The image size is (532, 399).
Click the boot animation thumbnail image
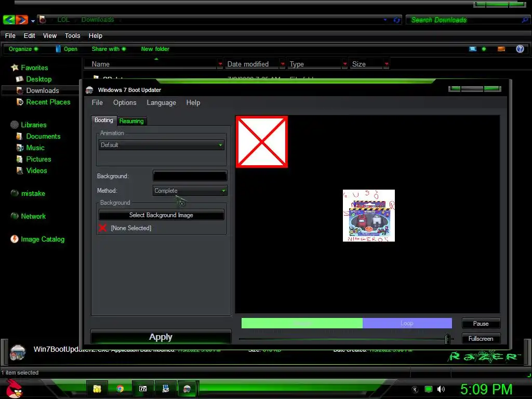369,216
